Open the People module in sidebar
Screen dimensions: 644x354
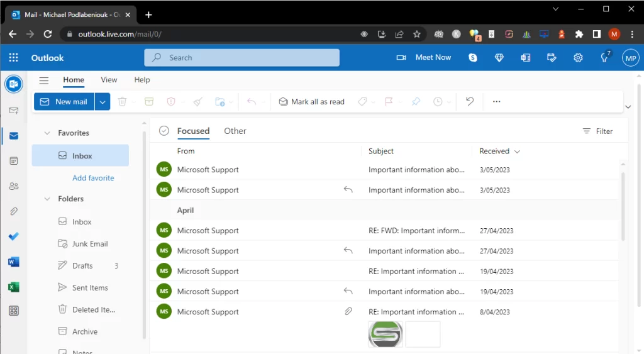click(x=14, y=186)
